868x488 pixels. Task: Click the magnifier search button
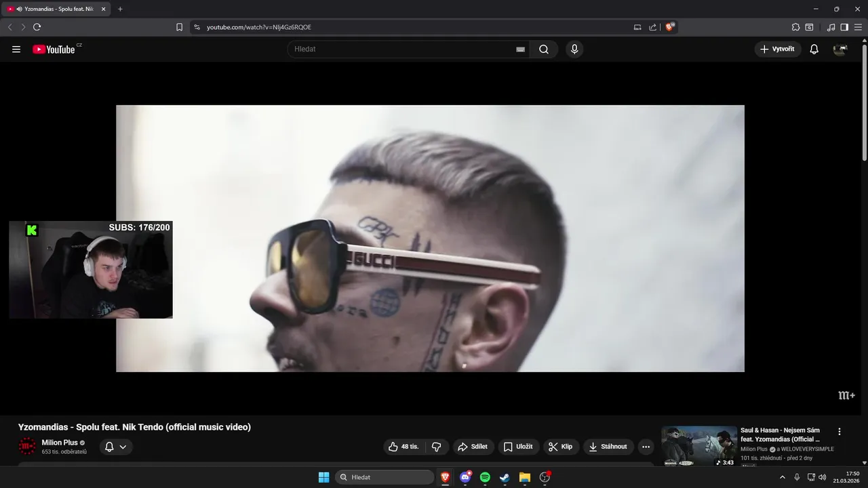click(x=544, y=49)
